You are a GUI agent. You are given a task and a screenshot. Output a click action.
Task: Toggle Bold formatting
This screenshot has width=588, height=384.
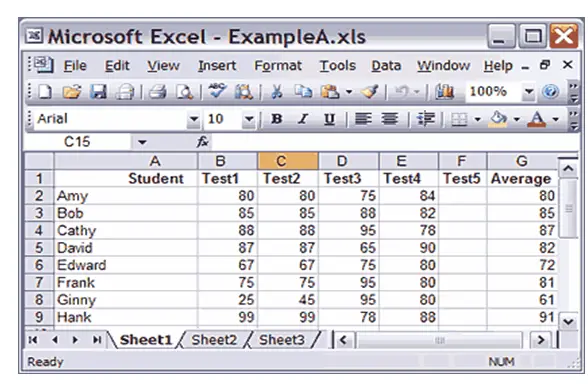point(277,119)
